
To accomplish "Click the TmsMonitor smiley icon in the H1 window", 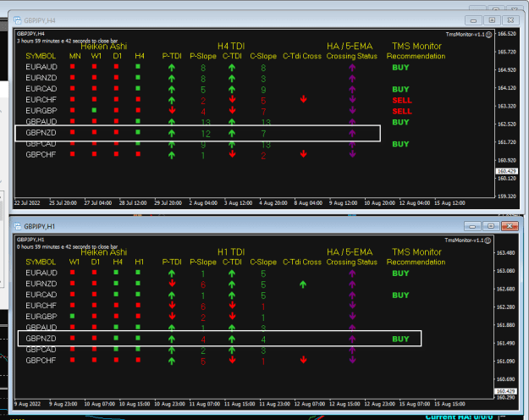I will click(x=488, y=240).
